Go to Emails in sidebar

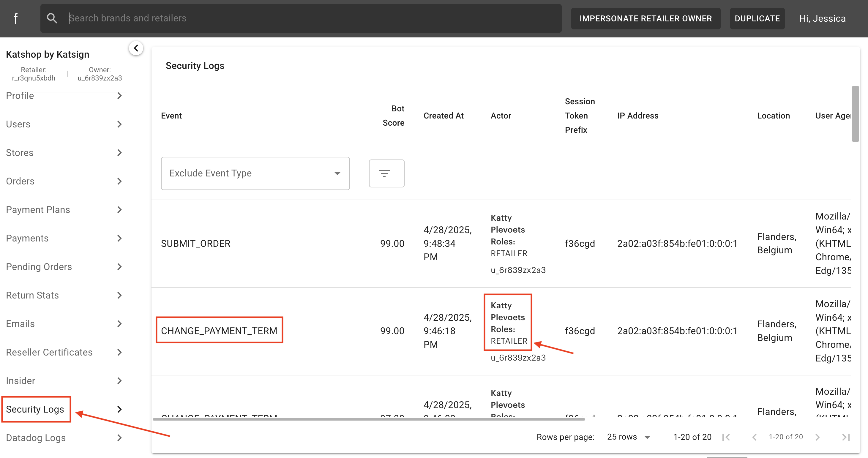pos(64,323)
